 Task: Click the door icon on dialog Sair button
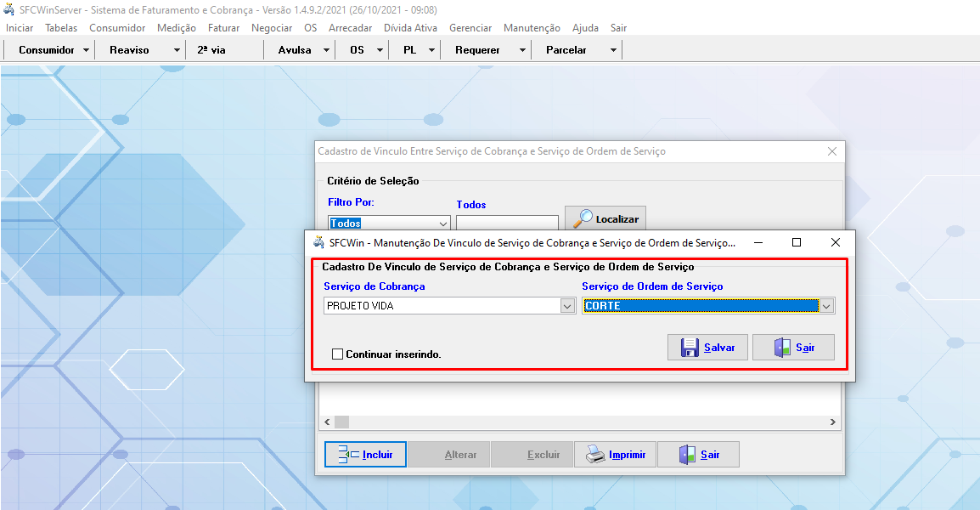point(782,348)
